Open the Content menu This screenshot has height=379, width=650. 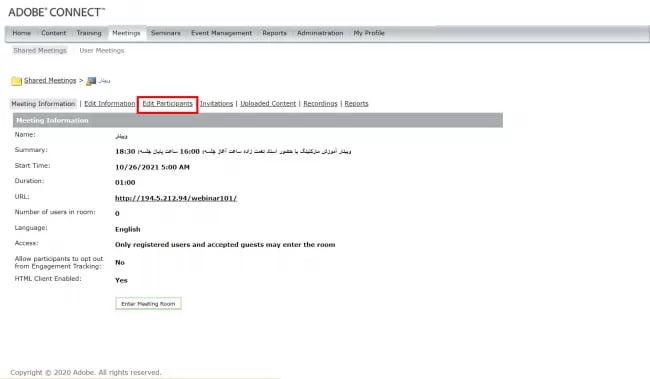(53, 33)
